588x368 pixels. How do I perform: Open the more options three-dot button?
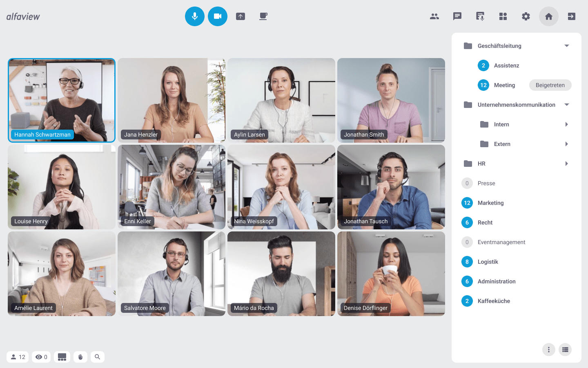(x=549, y=350)
